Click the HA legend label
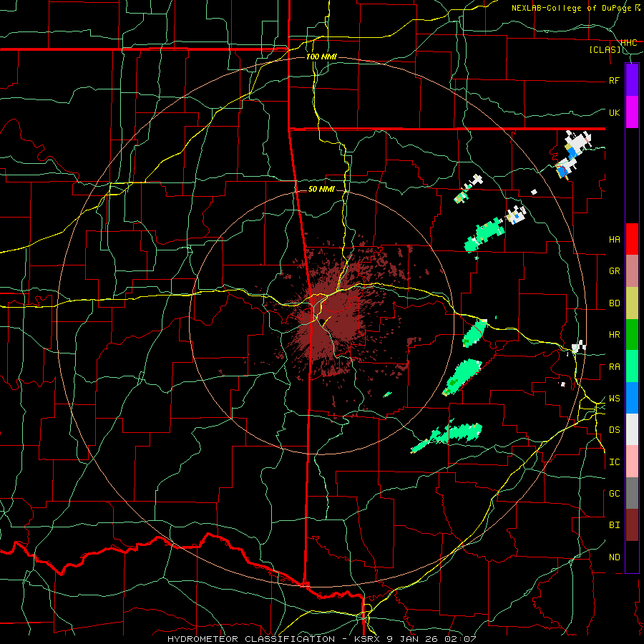 (x=614, y=239)
